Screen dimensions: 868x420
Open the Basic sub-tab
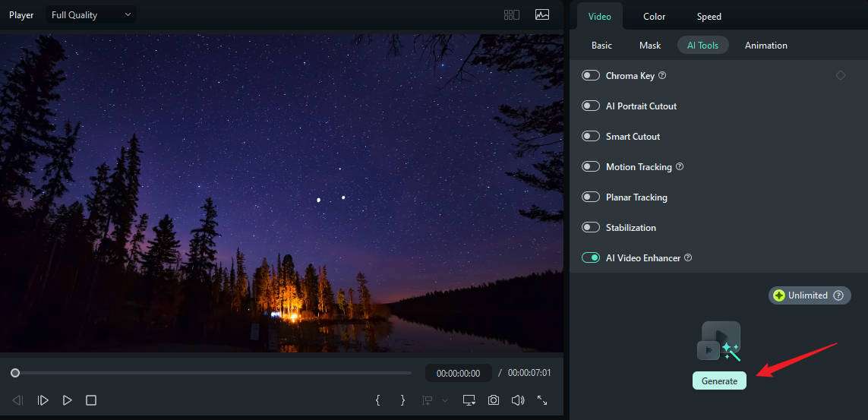tap(601, 46)
